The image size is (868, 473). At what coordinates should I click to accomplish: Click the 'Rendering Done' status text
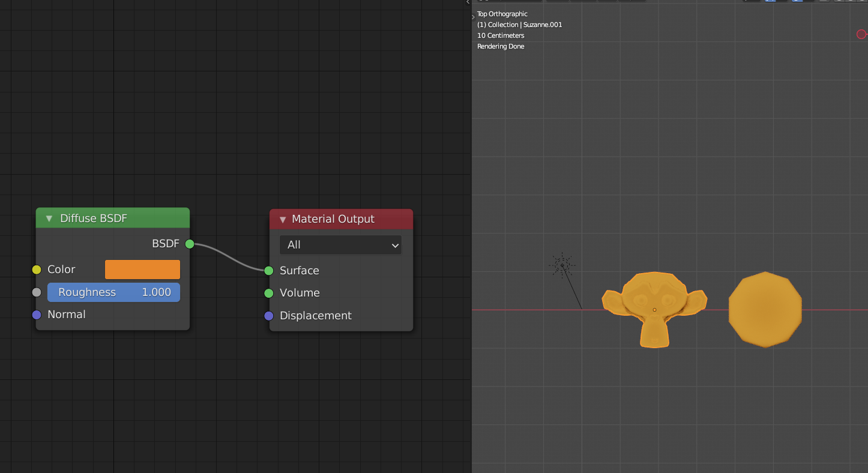click(x=501, y=46)
